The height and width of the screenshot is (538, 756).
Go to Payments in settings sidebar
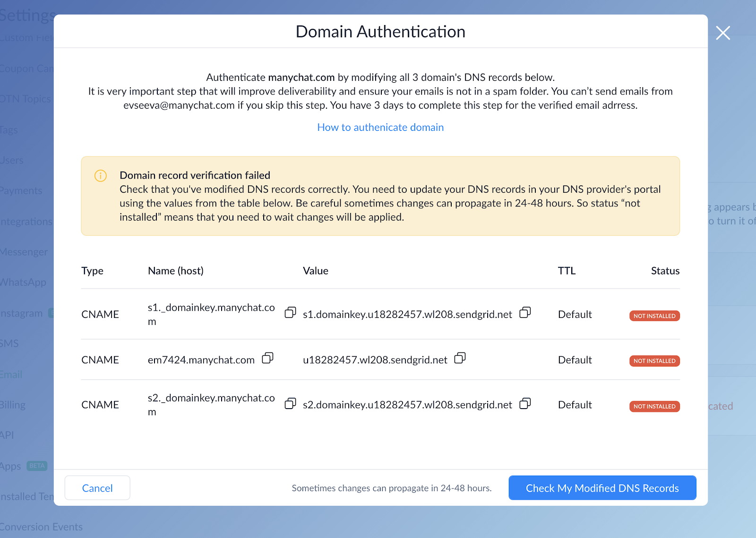22,191
